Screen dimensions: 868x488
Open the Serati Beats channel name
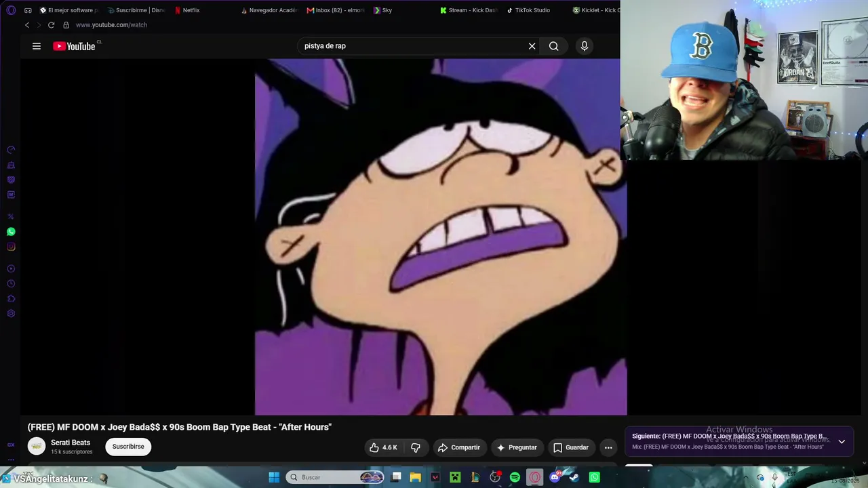71,443
